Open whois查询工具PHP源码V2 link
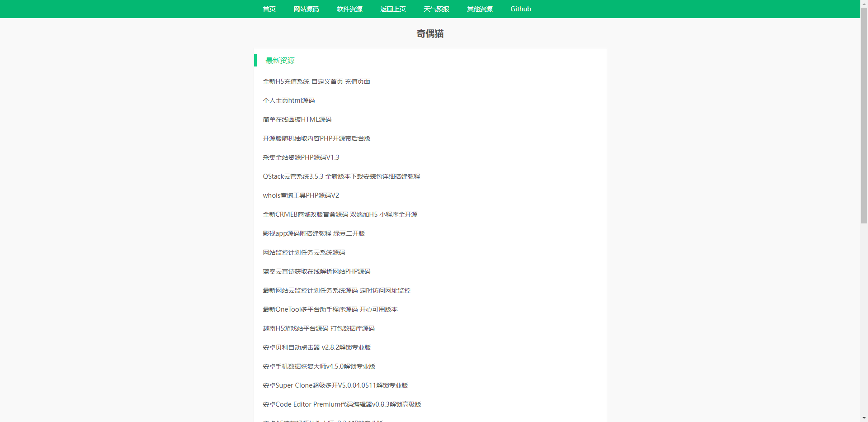 (x=301, y=195)
